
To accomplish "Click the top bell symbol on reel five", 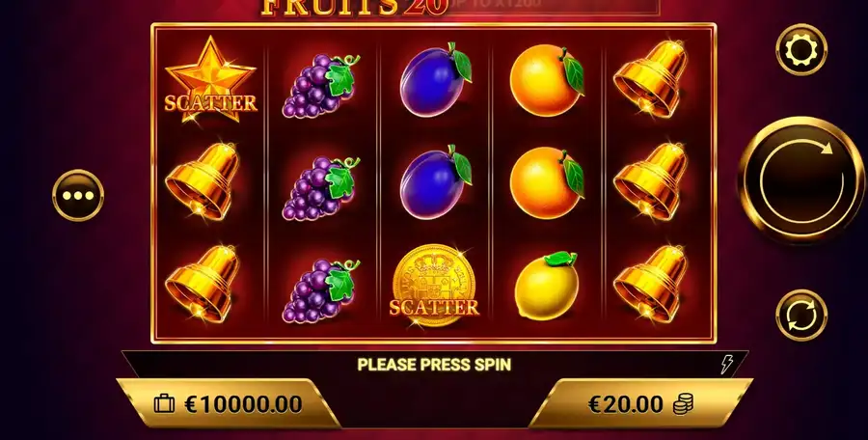I will [x=650, y=78].
